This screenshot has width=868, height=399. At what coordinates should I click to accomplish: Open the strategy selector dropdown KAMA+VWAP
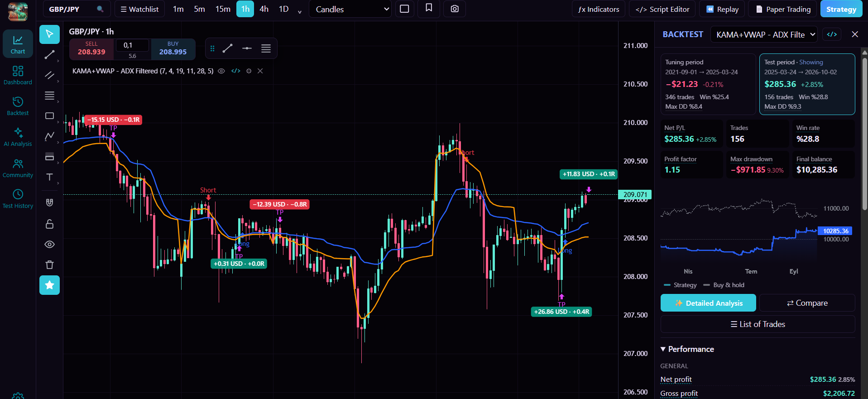point(764,34)
